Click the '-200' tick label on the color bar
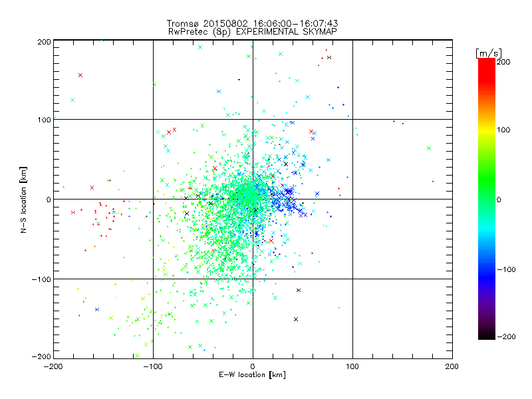Image resolution: width=532 pixels, height=399 pixels. pos(506,336)
